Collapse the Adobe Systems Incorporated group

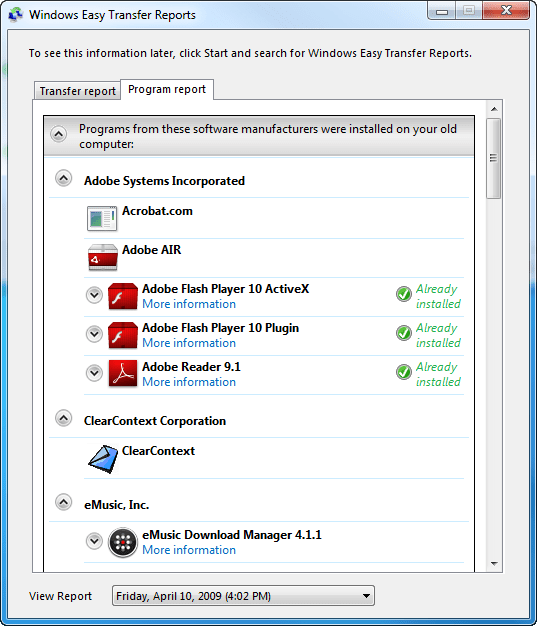click(63, 178)
